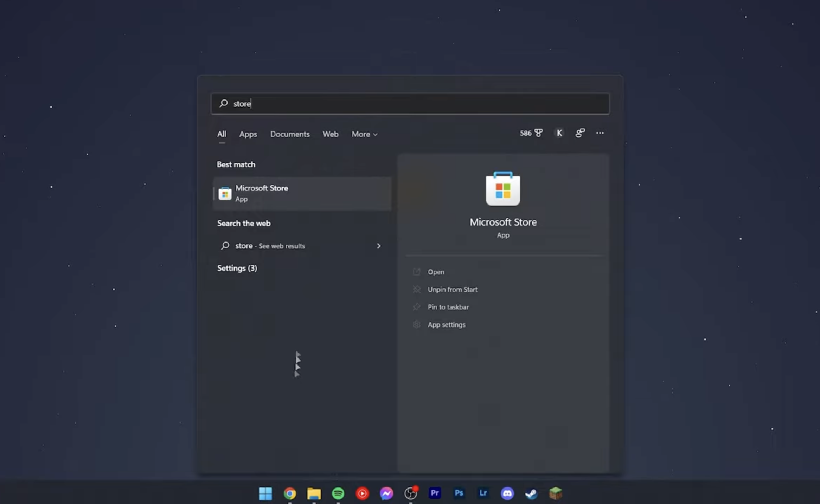
Task: Launch Steam from the taskbar
Action: tap(531, 493)
